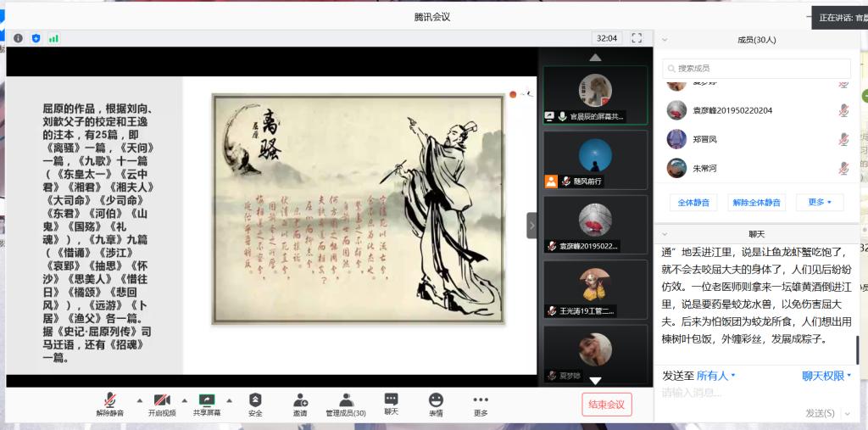Check network signal strength icon
868x430 pixels.
[53, 38]
